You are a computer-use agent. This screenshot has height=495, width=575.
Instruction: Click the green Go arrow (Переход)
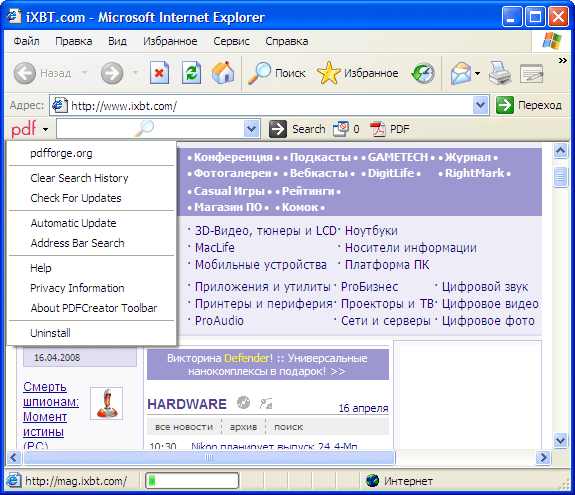coord(505,105)
